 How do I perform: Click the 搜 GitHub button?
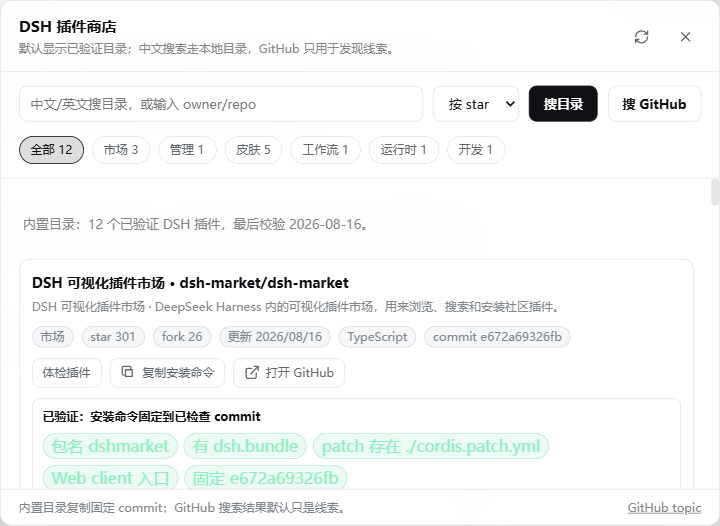coord(654,104)
